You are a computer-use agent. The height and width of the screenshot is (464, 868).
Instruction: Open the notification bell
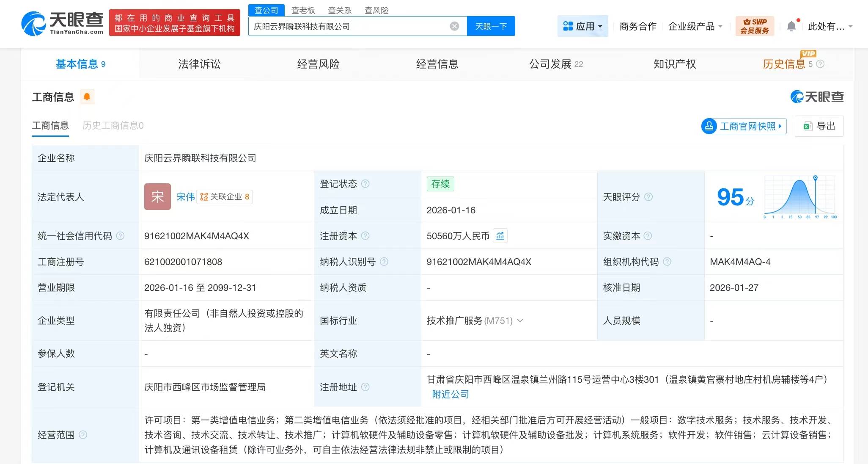[791, 26]
